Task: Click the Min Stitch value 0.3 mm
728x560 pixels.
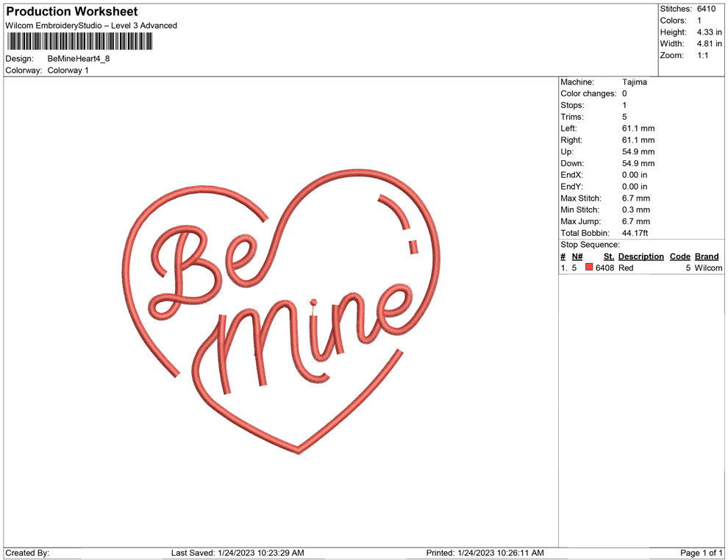Action: click(636, 209)
